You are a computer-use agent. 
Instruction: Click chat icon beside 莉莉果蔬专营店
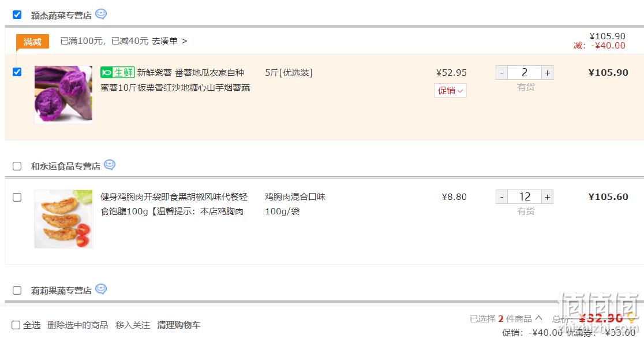click(101, 289)
